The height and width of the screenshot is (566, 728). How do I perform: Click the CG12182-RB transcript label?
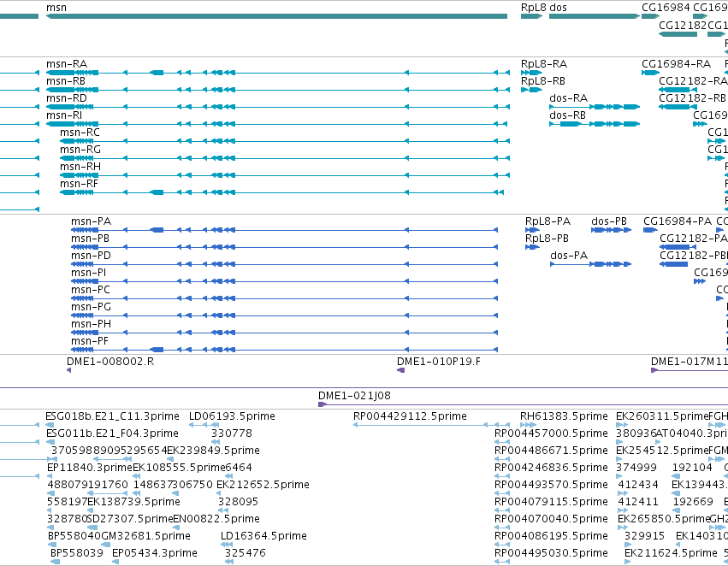pyautogui.click(x=692, y=98)
